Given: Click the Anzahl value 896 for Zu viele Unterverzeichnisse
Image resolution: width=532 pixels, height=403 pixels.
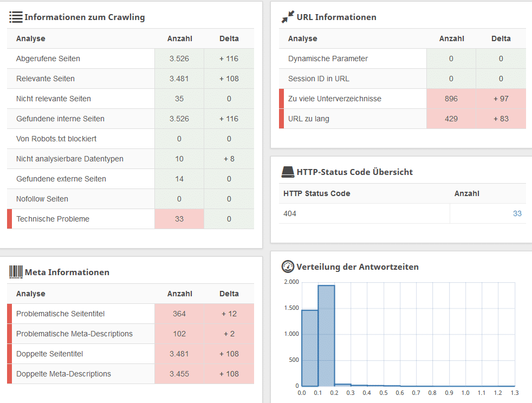Looking at the screenshot, I should click(451, 99).
